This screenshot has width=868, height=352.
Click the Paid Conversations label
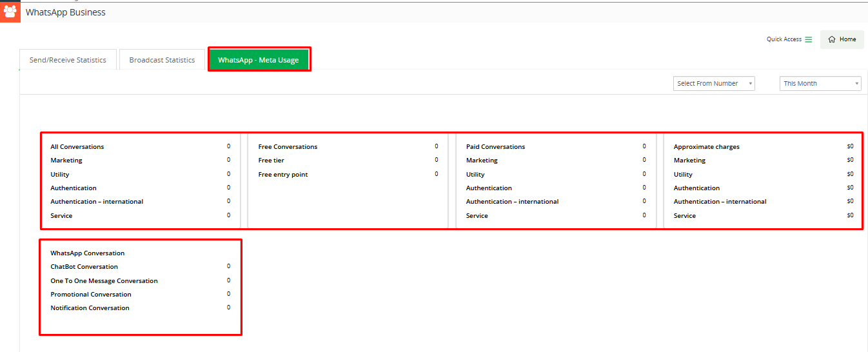495,147
